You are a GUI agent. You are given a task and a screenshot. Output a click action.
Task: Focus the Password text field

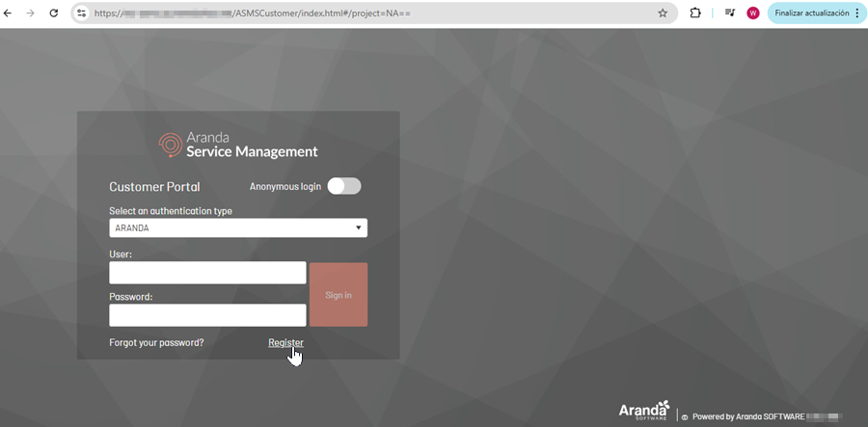point(207,315)
